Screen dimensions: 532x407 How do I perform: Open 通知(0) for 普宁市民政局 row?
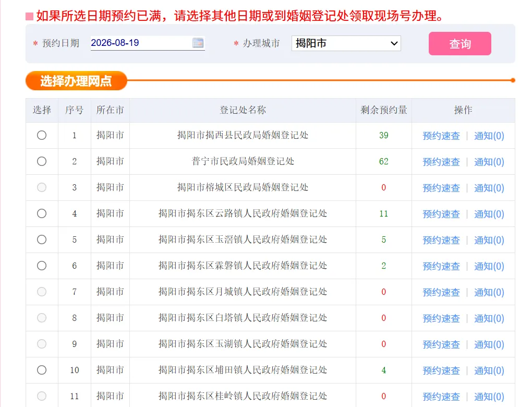coord(489,162)
